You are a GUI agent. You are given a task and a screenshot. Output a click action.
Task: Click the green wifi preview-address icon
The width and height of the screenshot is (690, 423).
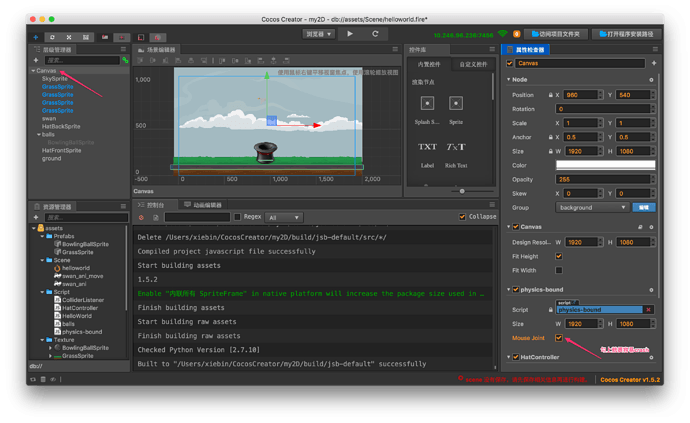[502, 34]
